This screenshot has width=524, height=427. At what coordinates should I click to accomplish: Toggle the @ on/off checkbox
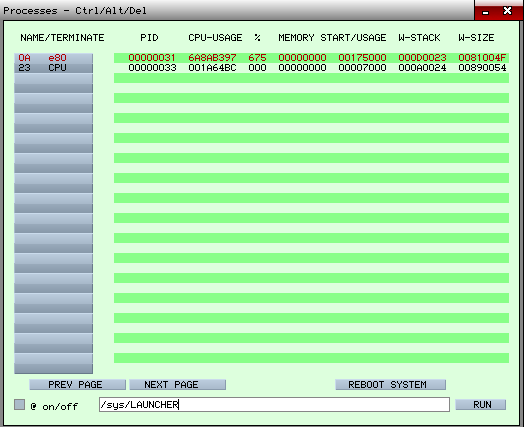[19, 405]
